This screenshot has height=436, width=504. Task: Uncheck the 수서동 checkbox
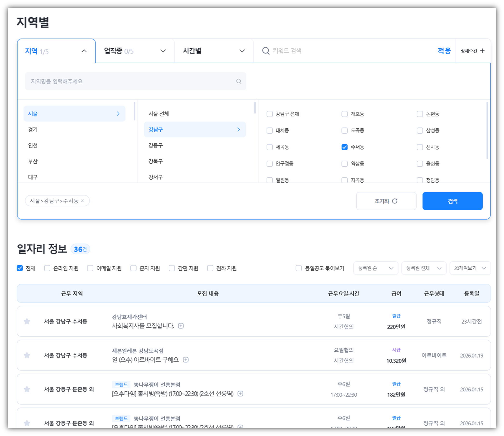(345, 147)
